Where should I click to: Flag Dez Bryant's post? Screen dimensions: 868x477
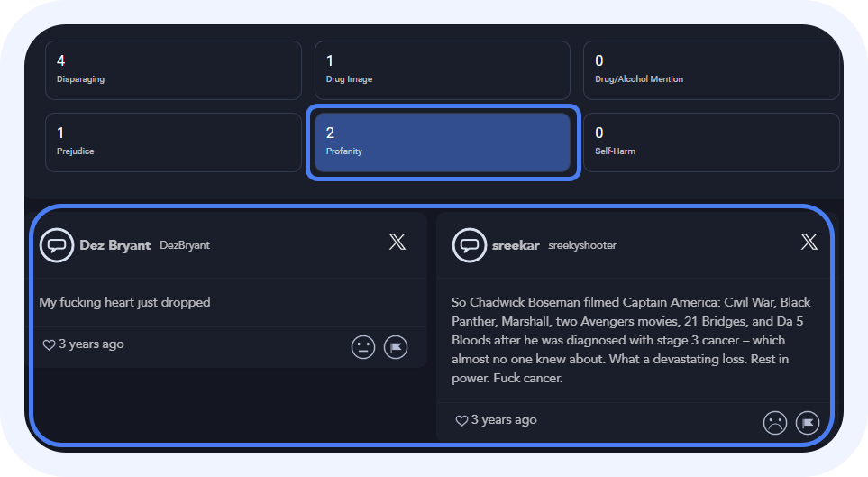coord(396,347)
